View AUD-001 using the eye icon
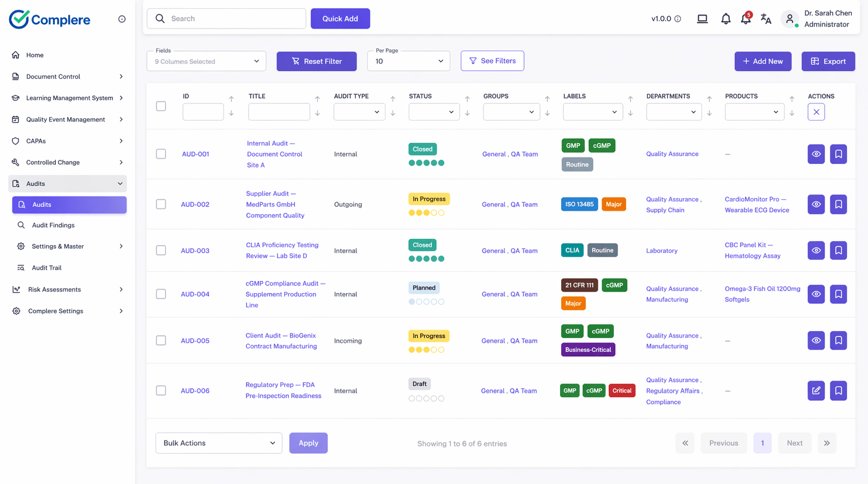Image resolution: width=868 pixels, height=484 pixels. click(x=816, y=154)
